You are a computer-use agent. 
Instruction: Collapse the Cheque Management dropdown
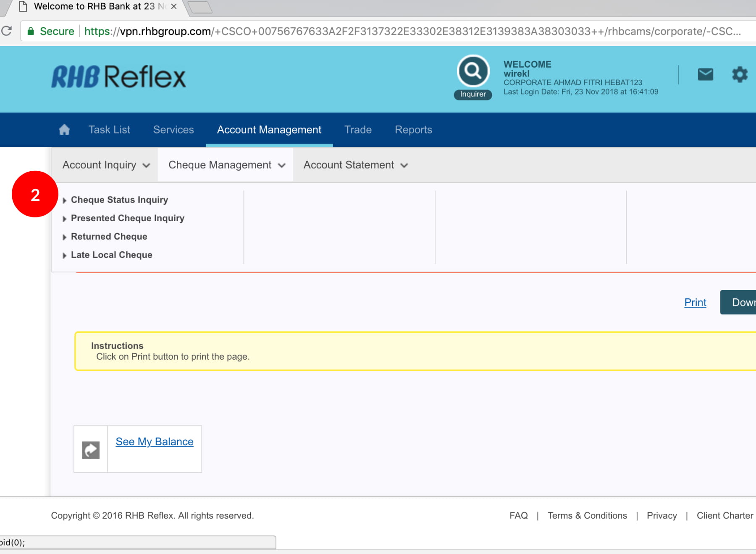coord(226,165)
